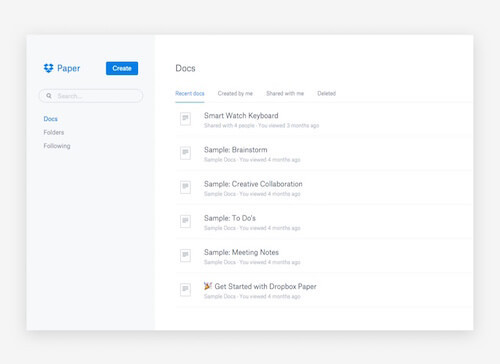Image resolution: width=500 pixels, height=364 pixels.
Task: Open Get Started with Dropbox Paper title
Action: [265, 287]
